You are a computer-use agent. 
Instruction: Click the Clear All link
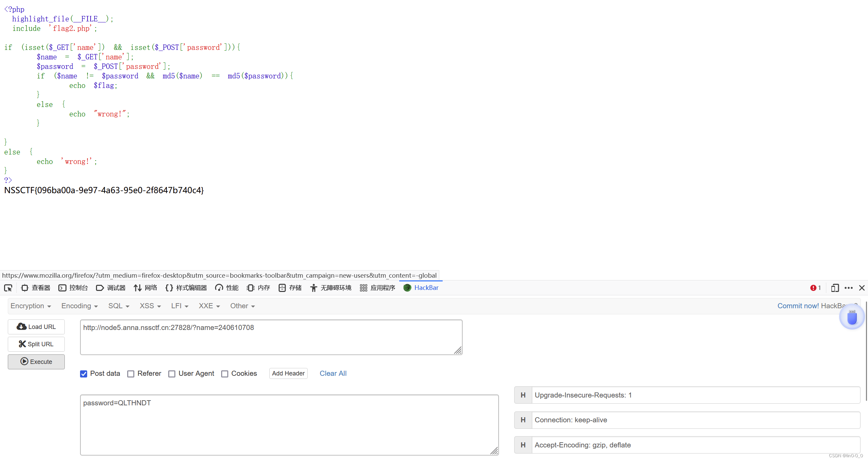(x=333, y=373)
